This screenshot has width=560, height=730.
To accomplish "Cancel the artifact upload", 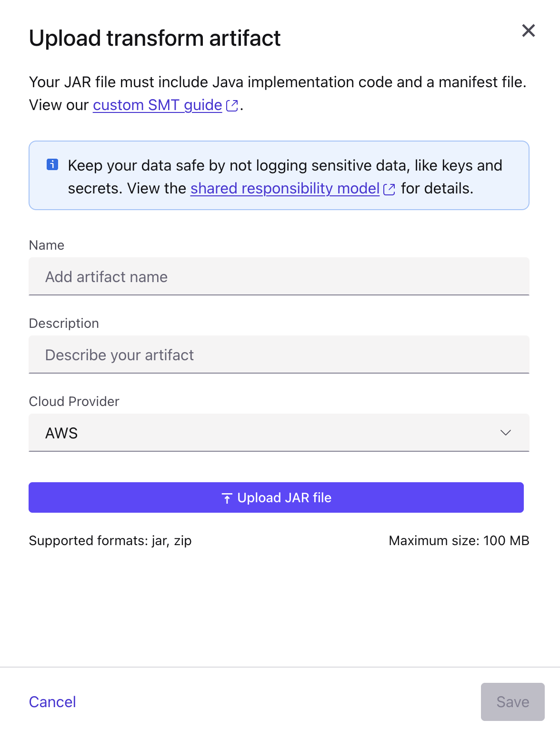I will (52, 702).
